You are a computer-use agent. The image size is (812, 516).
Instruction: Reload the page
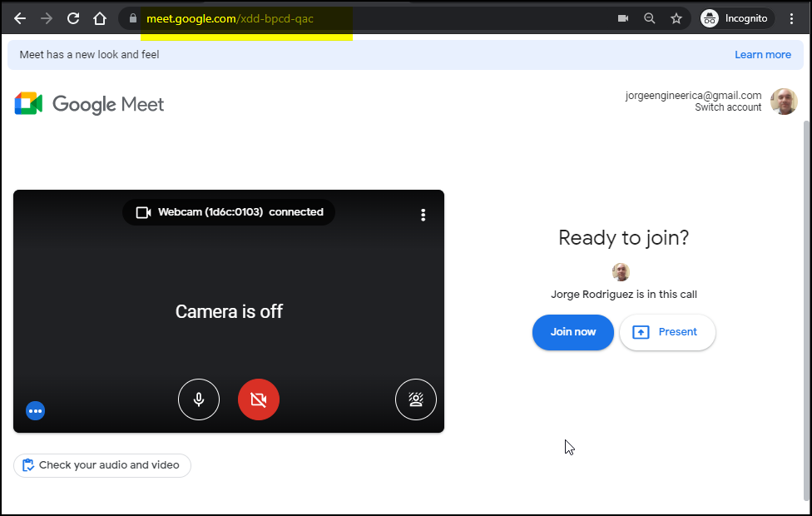(73, 18)
